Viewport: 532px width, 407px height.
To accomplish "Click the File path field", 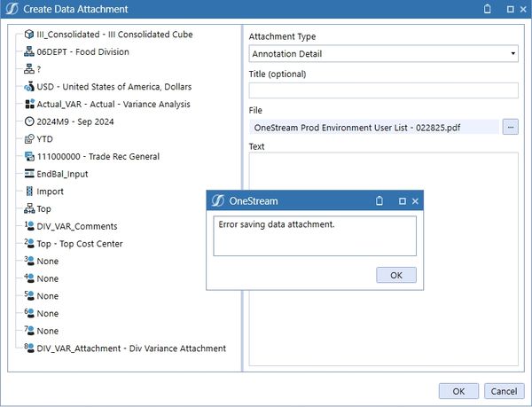I will tap(374, 128).
